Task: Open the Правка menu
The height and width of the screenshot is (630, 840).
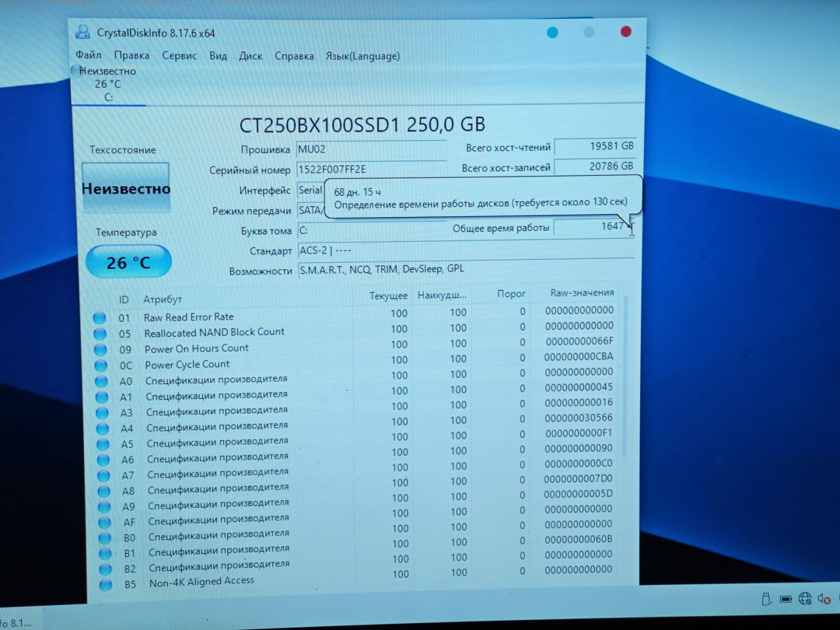Action: (x=131, y=55)
